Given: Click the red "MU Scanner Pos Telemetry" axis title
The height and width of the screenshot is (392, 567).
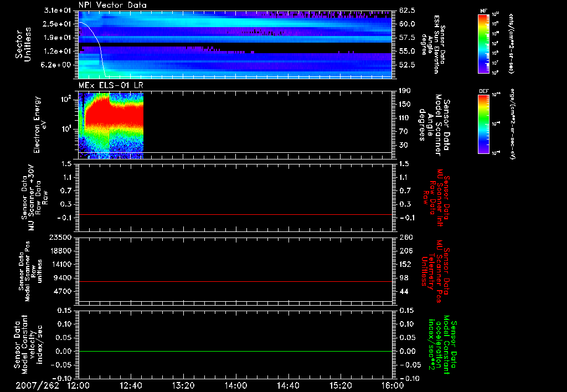Looking at the screenshot, I should [435, 271].
